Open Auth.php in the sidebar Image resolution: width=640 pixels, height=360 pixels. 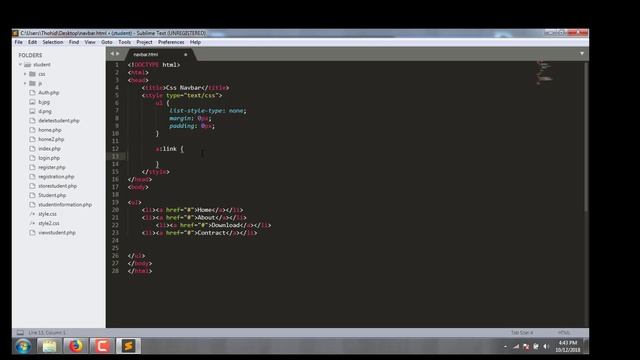(49, 93)
